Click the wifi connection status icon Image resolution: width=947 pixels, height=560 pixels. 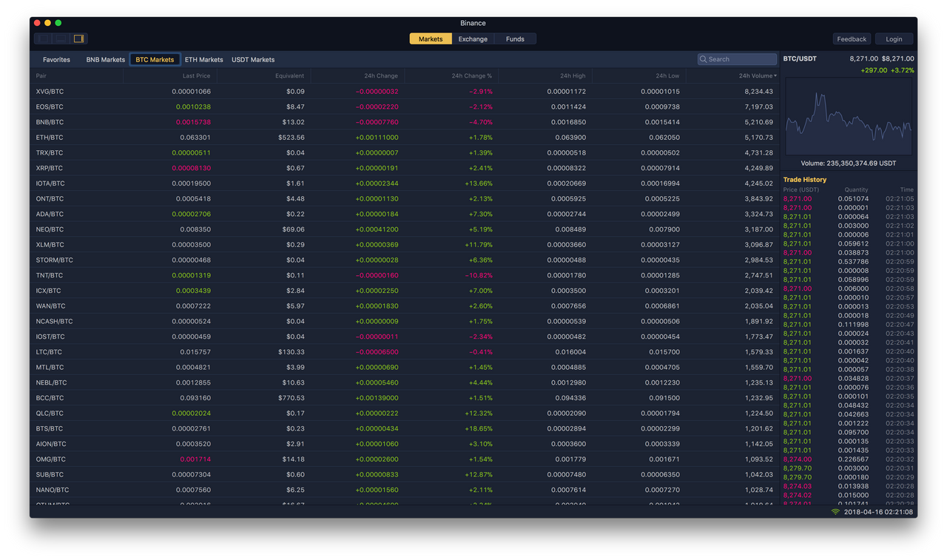835,512
